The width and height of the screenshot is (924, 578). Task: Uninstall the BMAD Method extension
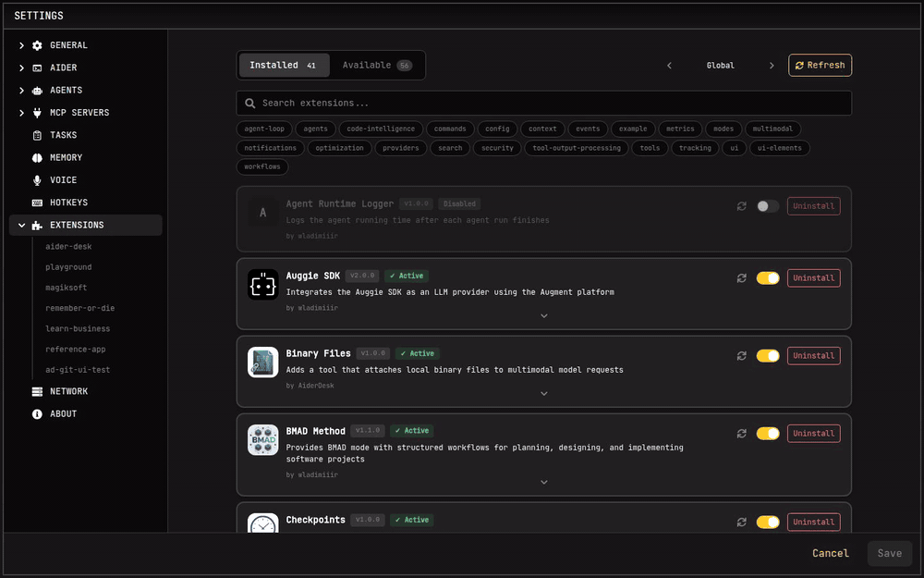point(813,434)
